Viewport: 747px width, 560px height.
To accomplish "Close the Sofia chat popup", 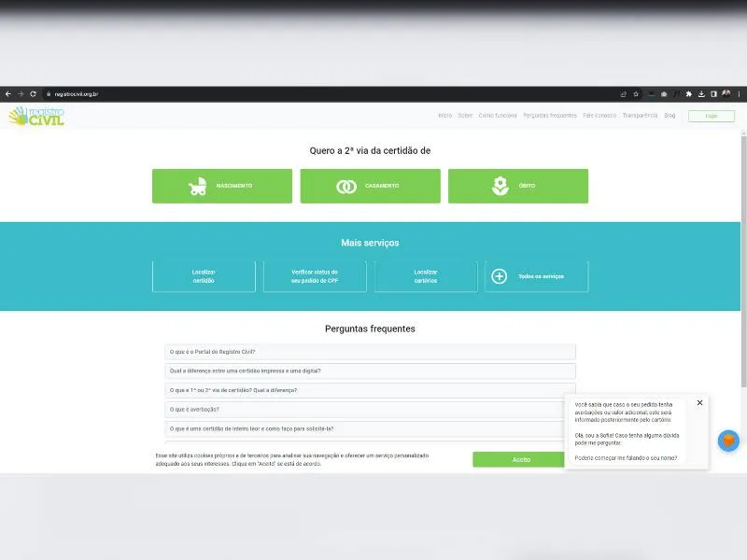I will point(699,402).
